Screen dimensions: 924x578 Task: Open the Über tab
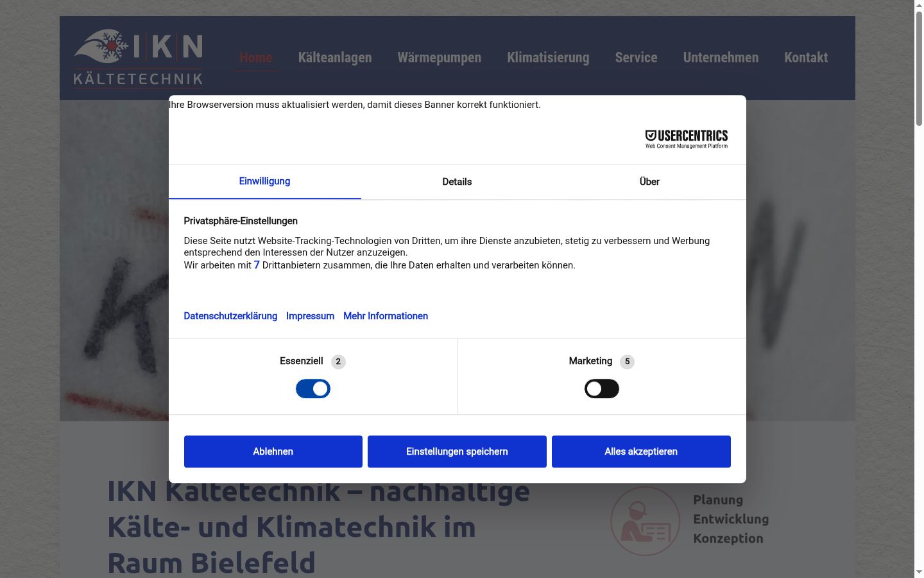coord(649,182)
